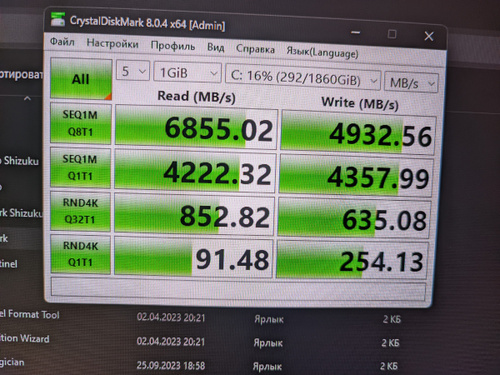Image resolution: width=500 pixels, height=375 pixels.
Task: Collapse the sidebar section chevron
Action: [27, 99]
